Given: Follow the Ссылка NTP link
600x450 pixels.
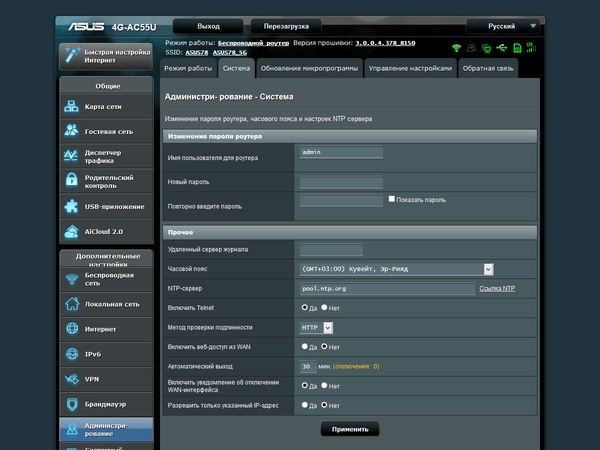Looking at the screenshot, I should click(x=497, y=289).
